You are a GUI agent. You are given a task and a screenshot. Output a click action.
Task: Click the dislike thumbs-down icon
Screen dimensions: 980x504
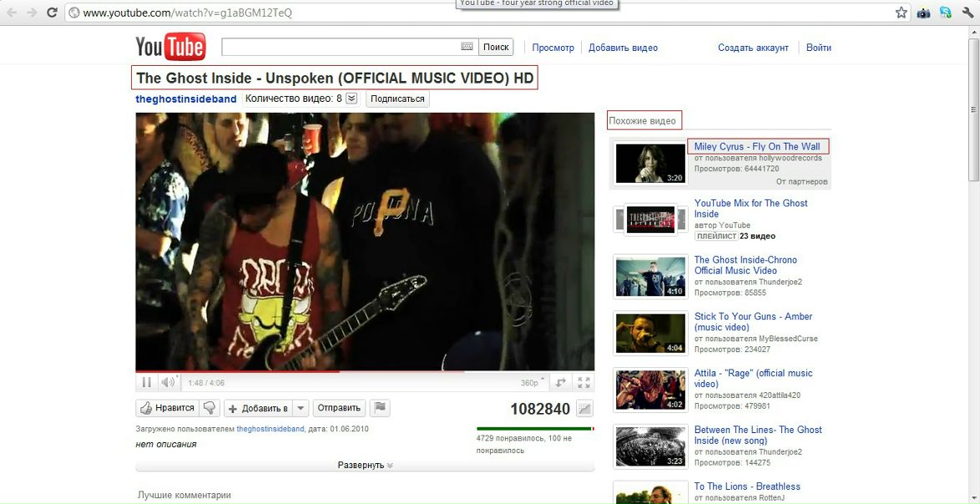[x=210, y=408]
